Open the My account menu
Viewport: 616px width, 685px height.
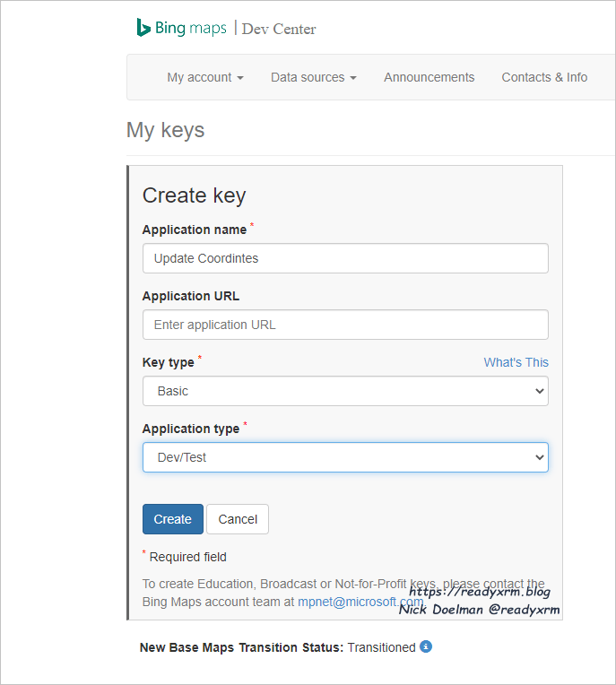[204, 77]
